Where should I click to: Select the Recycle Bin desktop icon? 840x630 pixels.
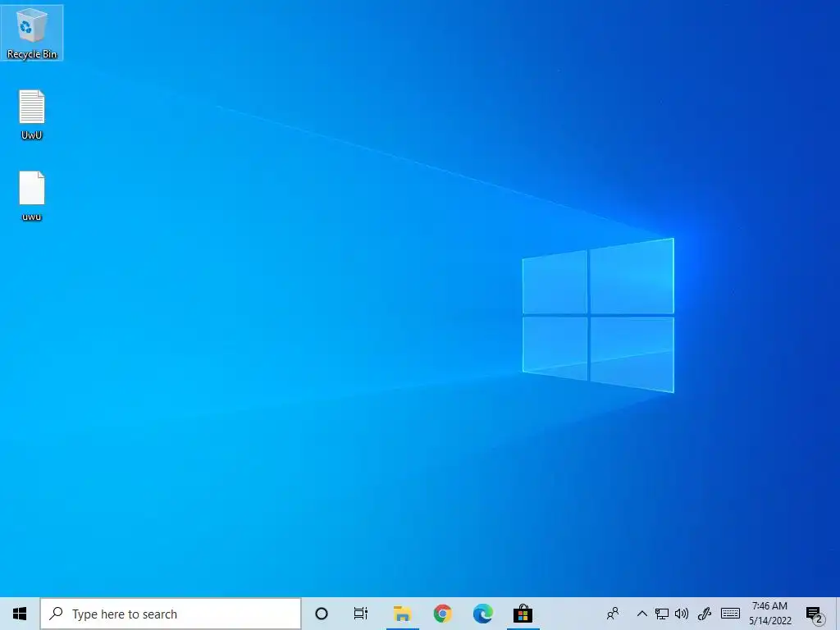click(32, 33)
